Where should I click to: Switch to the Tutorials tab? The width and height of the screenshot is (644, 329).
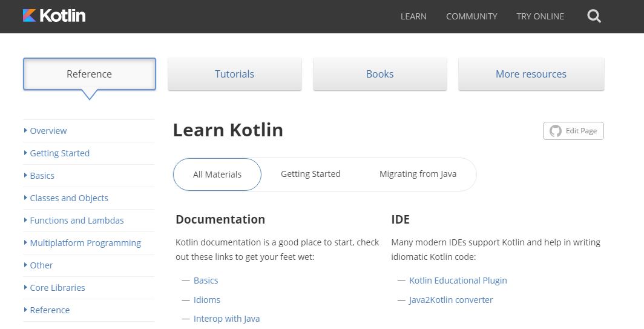click(x=234, y=74)
